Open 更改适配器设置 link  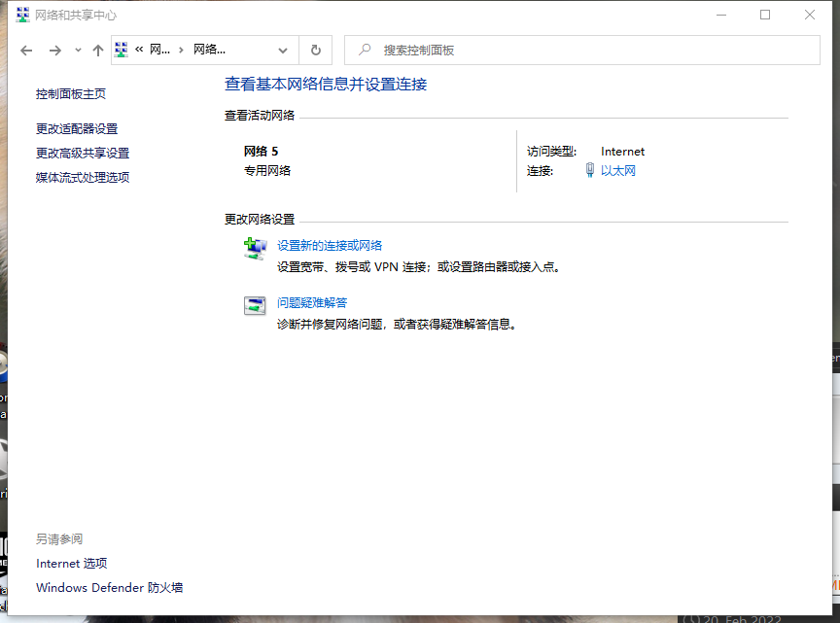tap(77, 129)
